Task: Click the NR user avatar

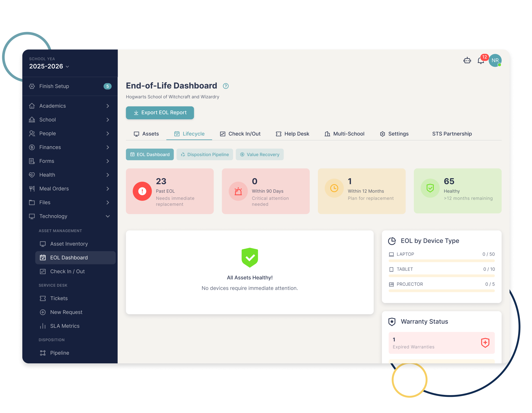Action: [495, 60]
